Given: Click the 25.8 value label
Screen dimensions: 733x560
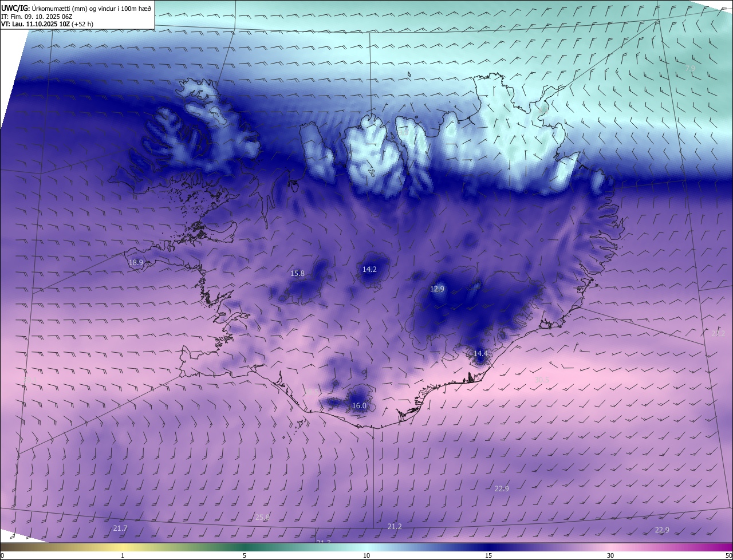Looking at the screenshot, I should pos(262,518).
